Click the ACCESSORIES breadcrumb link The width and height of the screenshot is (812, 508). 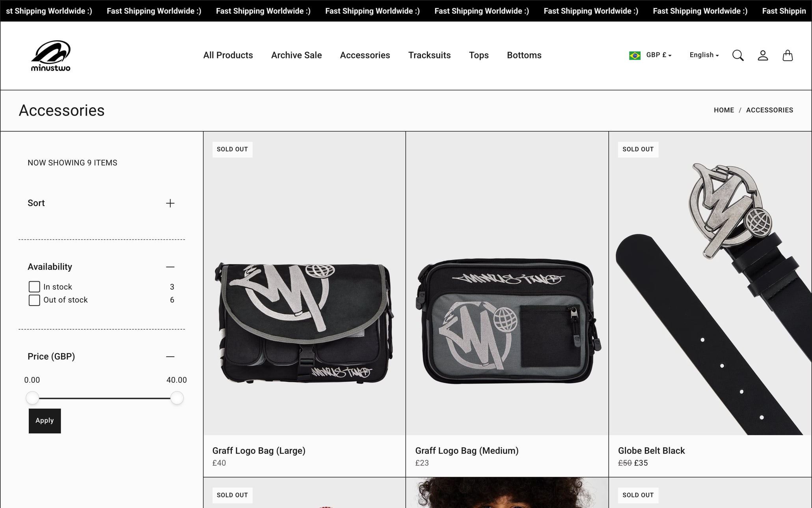769,110
